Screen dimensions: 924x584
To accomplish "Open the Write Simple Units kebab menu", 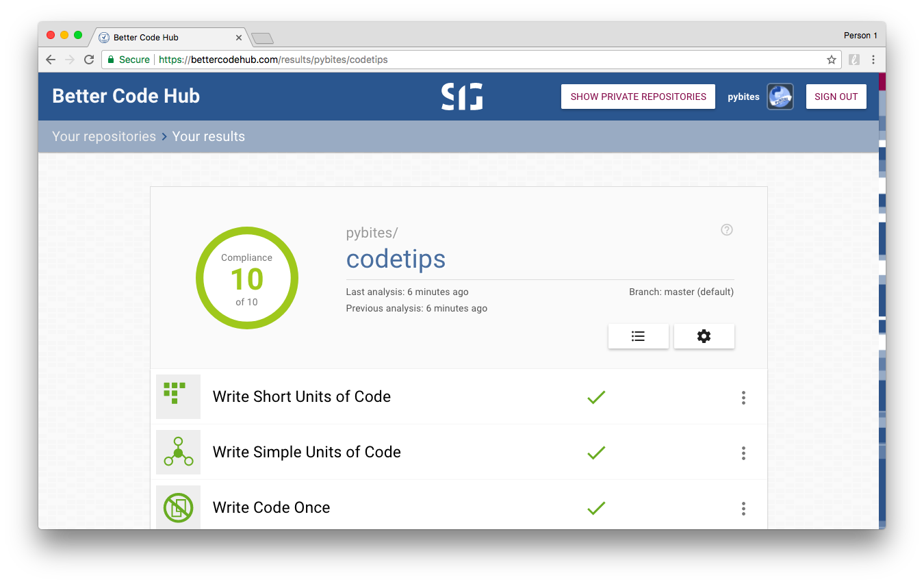I will click(743, 453).
